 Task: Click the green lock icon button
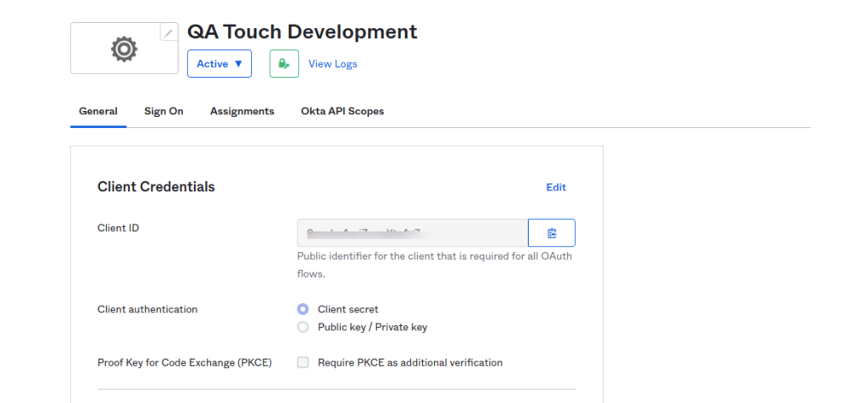click(x=284, y=63)
